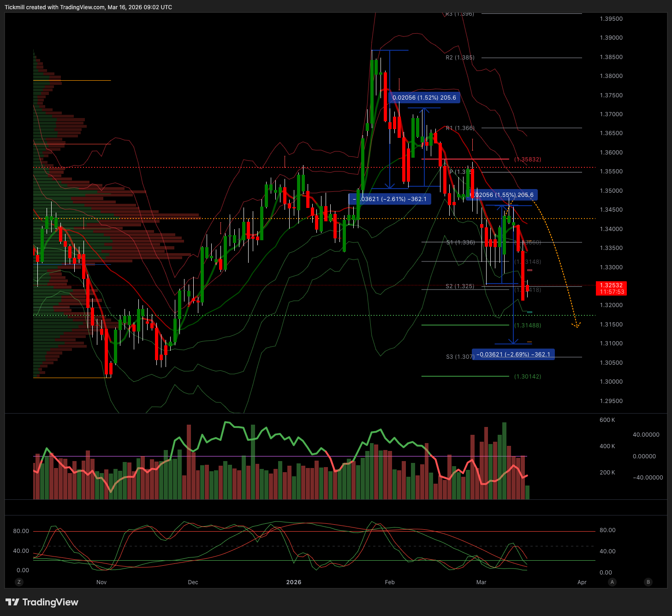Click the 2026 year marker on time axis
The width and height of the screenshot is (672, 616).
tap(293, 582)
